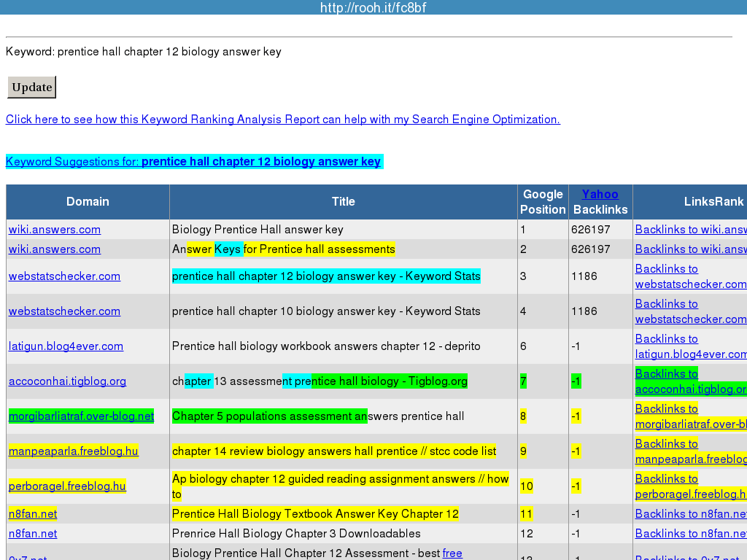Open the first wiki.answers.com domain link
The height and width of the screenshot is (560, 747).
tap(55, 230)
